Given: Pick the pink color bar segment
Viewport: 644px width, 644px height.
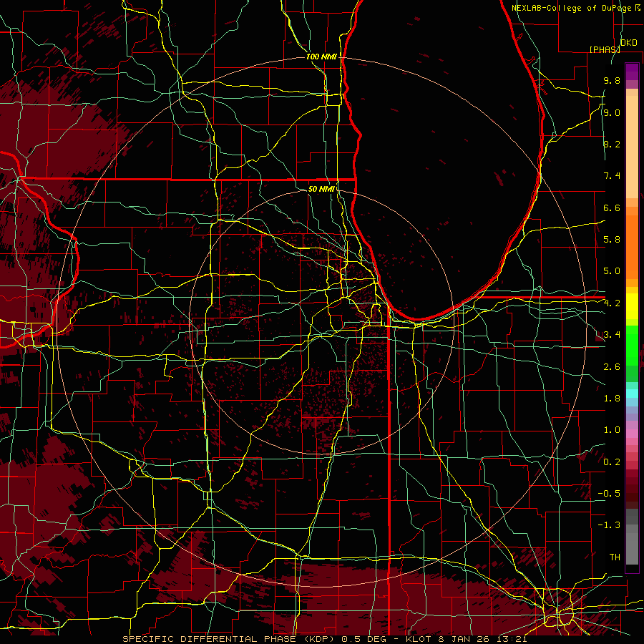Looking at the screenshot, I should click(632, 434).
